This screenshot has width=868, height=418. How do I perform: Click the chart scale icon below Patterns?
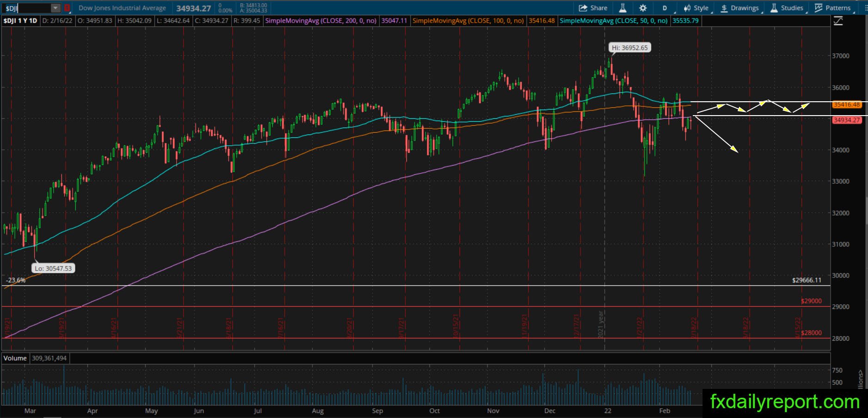(838, 21)
